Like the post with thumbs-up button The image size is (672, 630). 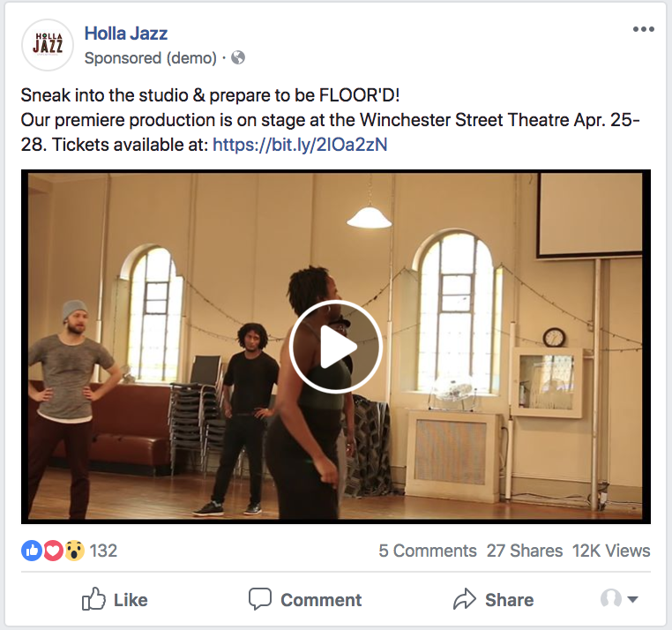click(115, 599)
